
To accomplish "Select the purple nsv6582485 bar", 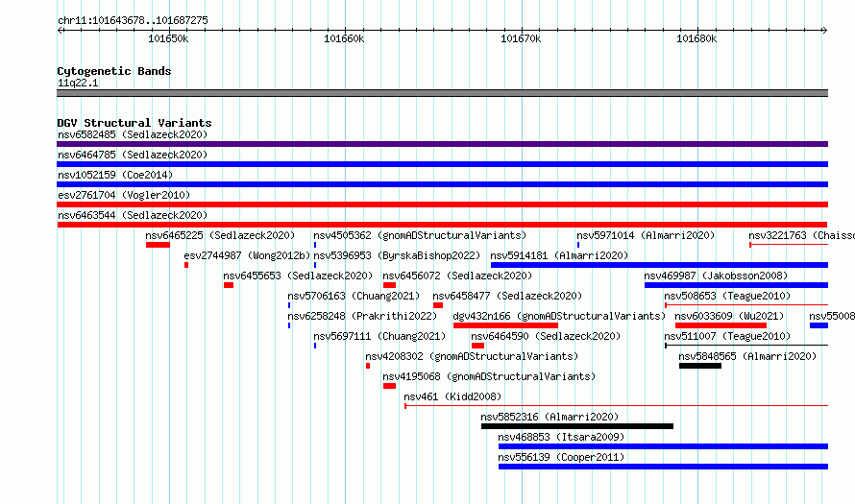I will point(442,144).
